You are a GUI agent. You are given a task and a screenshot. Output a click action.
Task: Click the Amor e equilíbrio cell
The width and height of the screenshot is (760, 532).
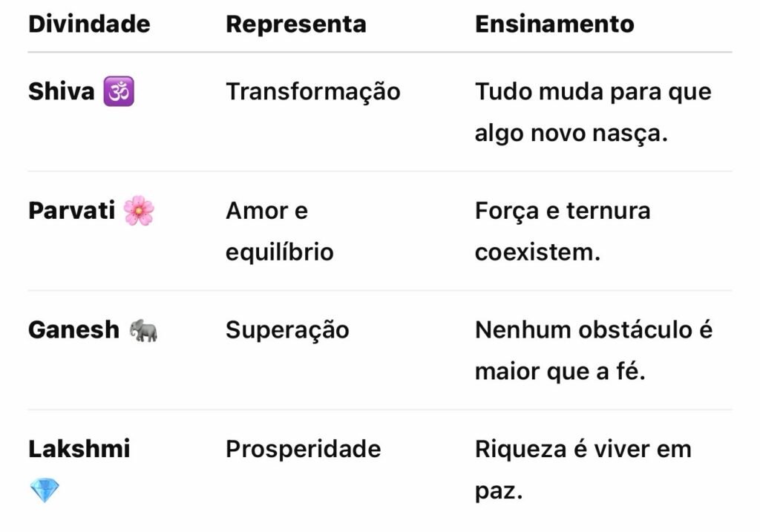(x=279, y=231)
